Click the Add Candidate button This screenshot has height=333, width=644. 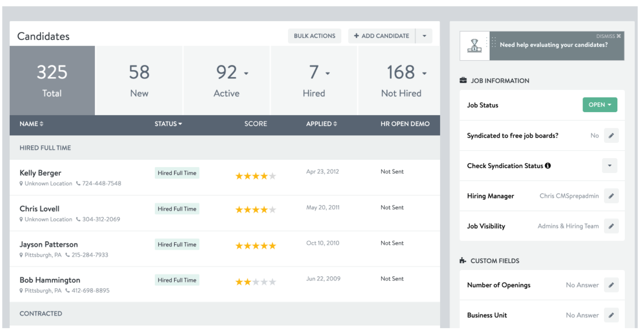[382, 36]
